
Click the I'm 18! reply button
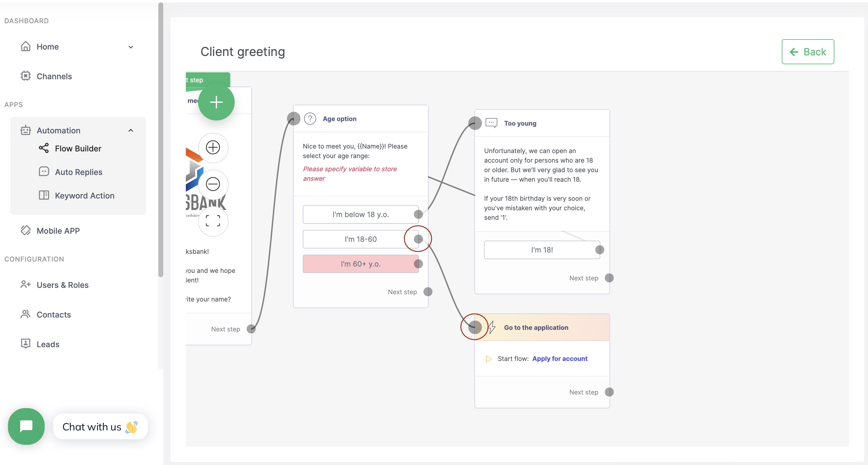point(542,250)
